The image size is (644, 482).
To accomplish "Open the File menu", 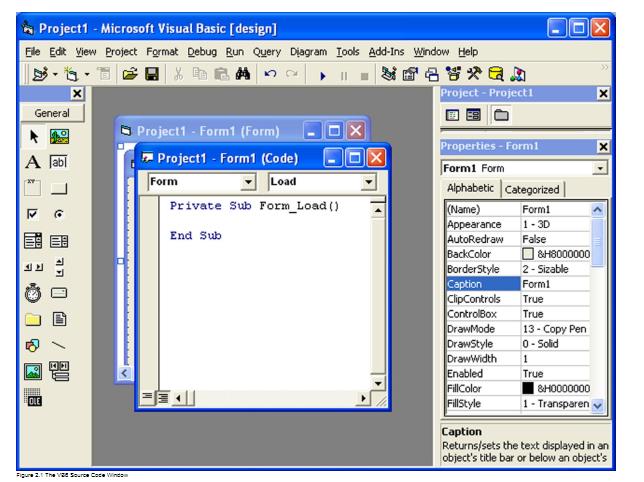I will pyautogui.click(x=32, y=52).
